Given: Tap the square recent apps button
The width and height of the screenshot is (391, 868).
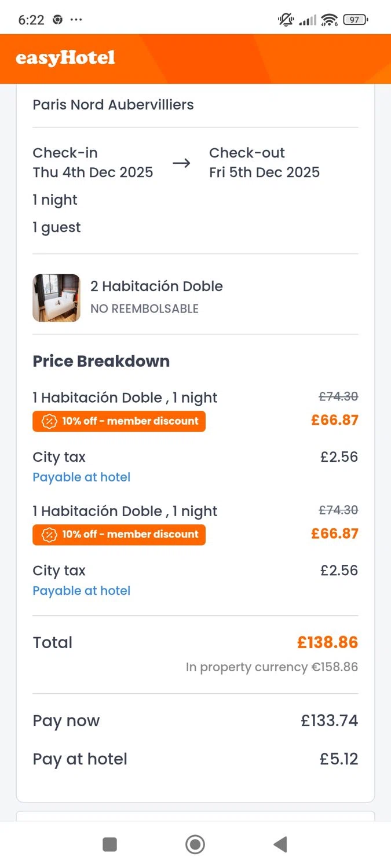Looking at the screenshot, I should pyautogui.click(x=109, y=844).
